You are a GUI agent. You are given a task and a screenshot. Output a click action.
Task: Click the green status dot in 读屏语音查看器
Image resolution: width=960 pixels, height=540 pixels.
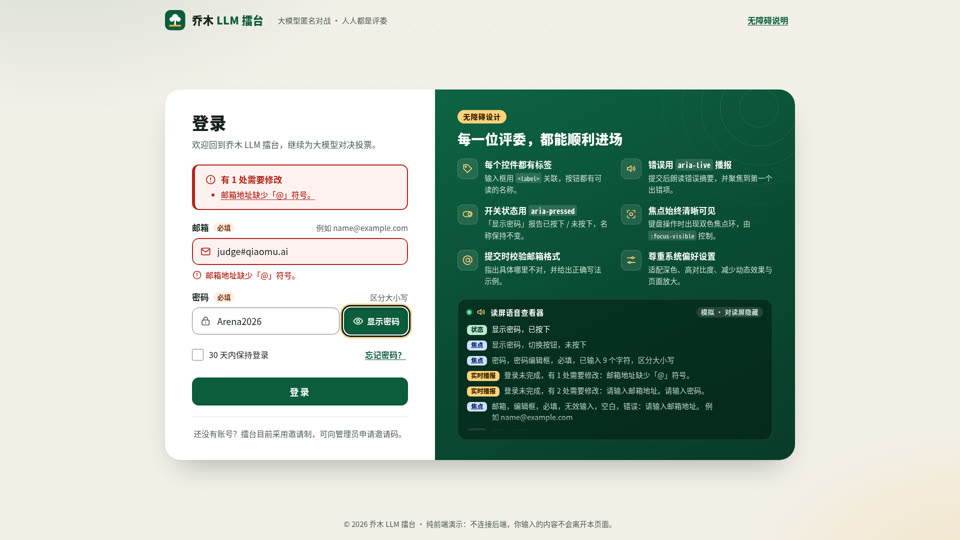pos(470,312)
